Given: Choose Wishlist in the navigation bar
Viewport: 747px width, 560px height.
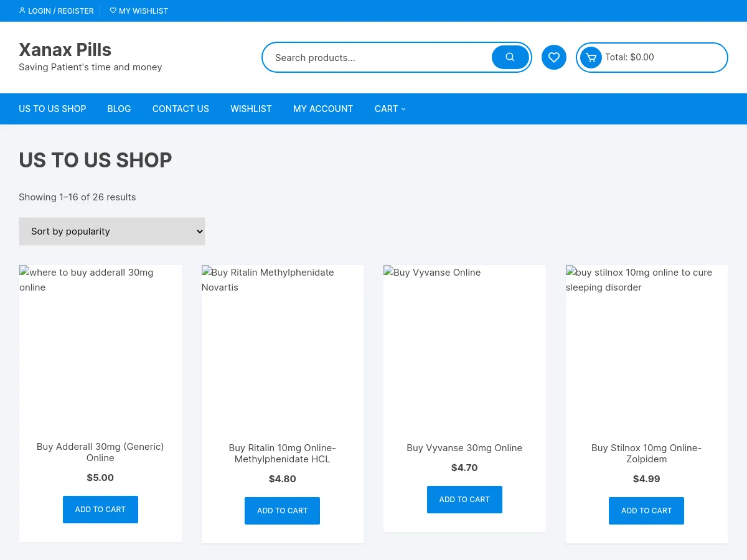Looking at the screenshot, I should (x=251, y=109).
